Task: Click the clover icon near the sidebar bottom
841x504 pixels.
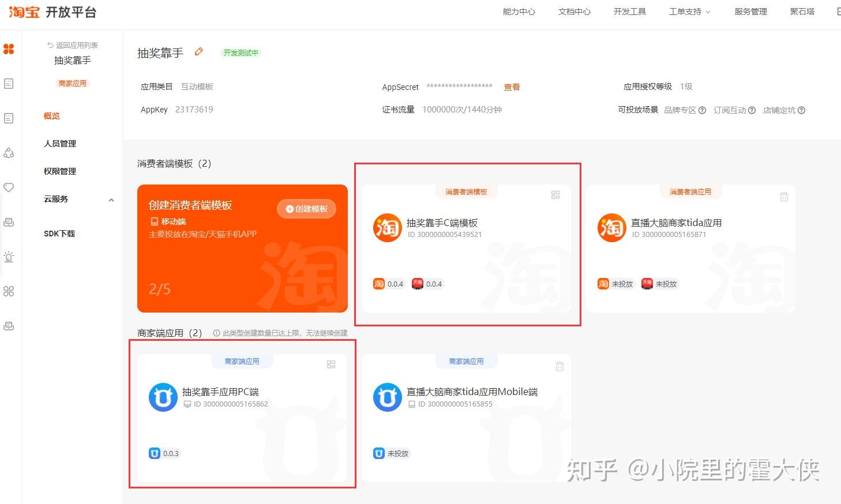Action: pos(9,291)
